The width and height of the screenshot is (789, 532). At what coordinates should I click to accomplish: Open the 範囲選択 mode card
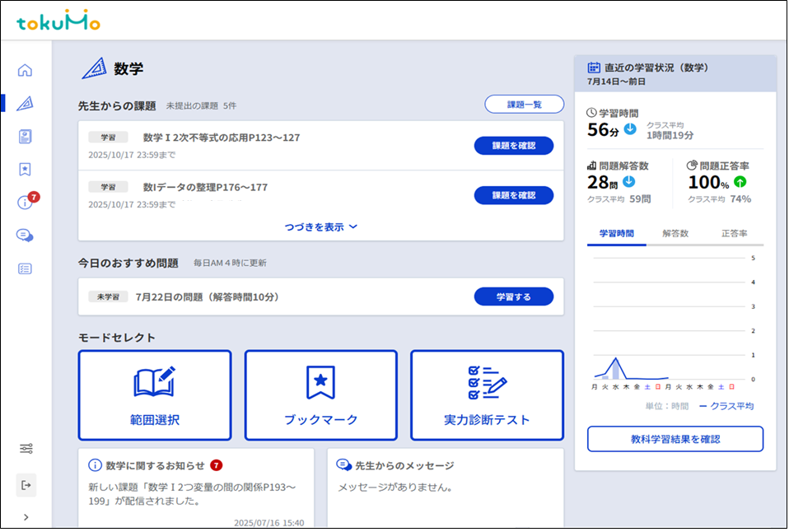tap(155, 395)
